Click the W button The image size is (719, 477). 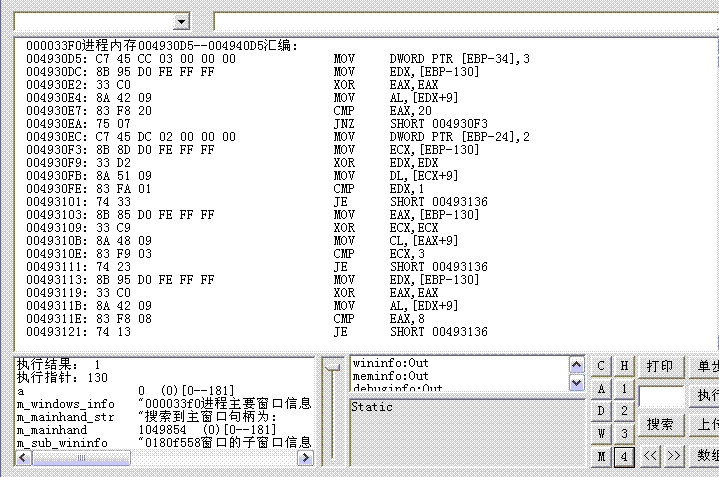click(601, 433)
